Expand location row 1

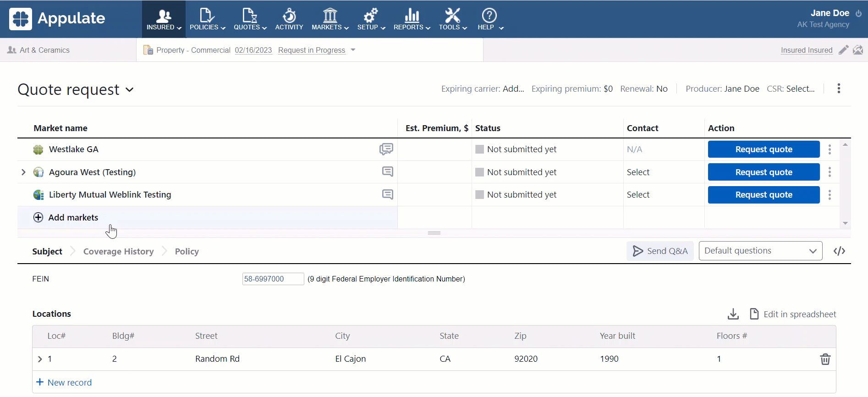[40, 359]
